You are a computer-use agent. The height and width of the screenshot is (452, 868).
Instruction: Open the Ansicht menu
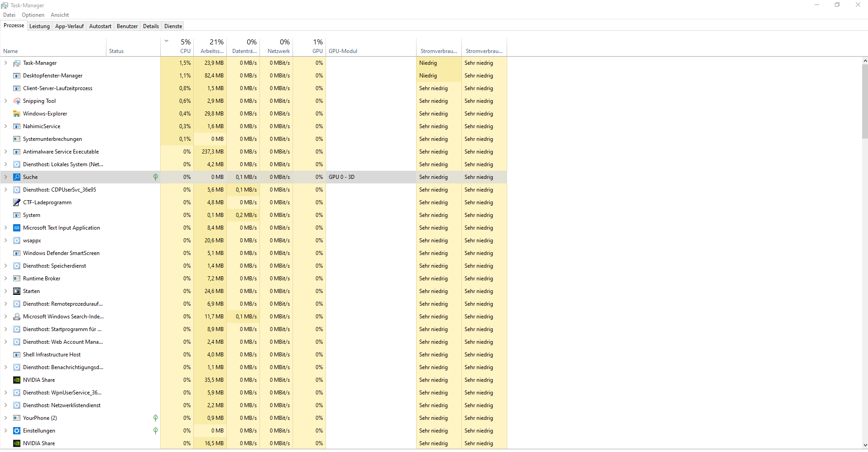click(x=60, y=15)
